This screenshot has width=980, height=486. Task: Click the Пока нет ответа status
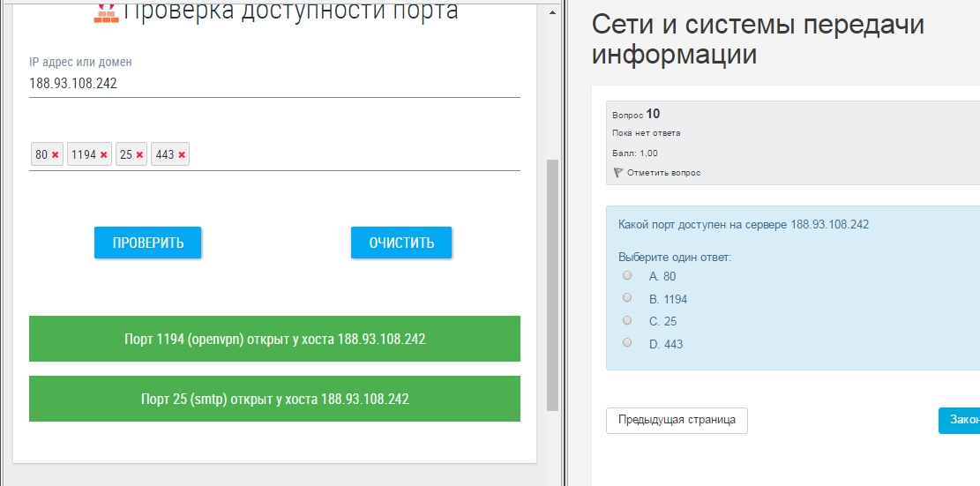point(647,133)
